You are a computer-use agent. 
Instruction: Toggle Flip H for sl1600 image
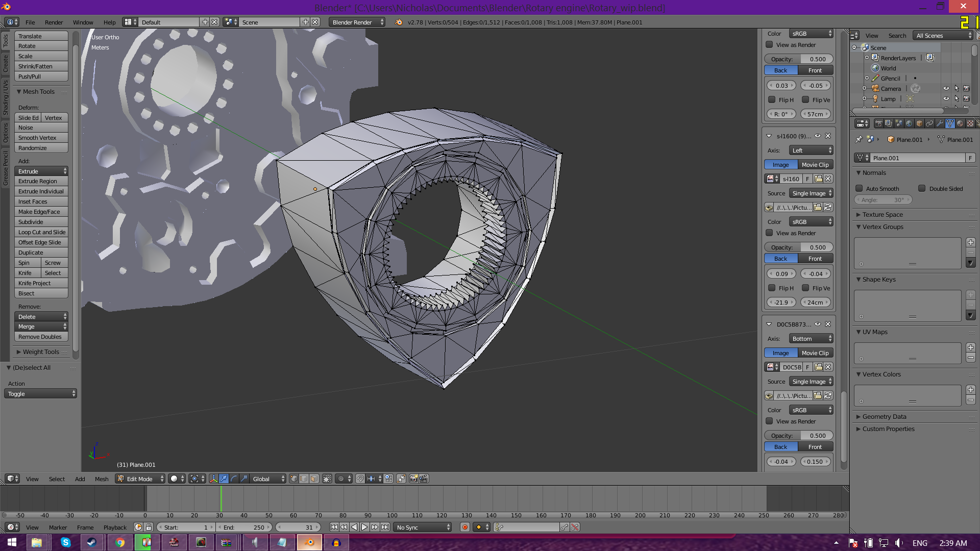(772, 288)
